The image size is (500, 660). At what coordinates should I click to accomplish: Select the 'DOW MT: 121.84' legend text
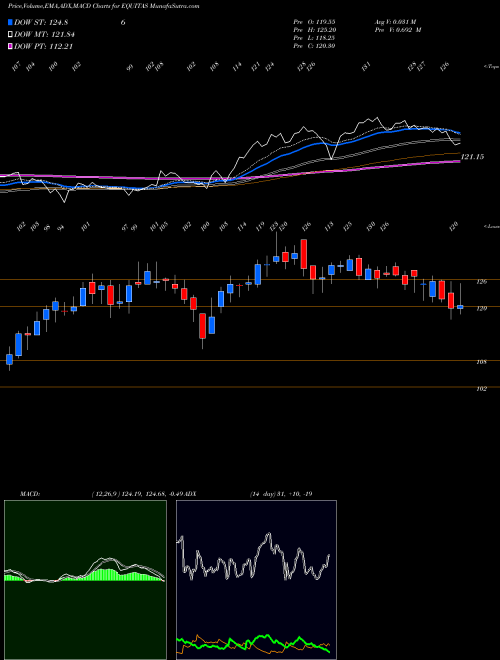44,35
